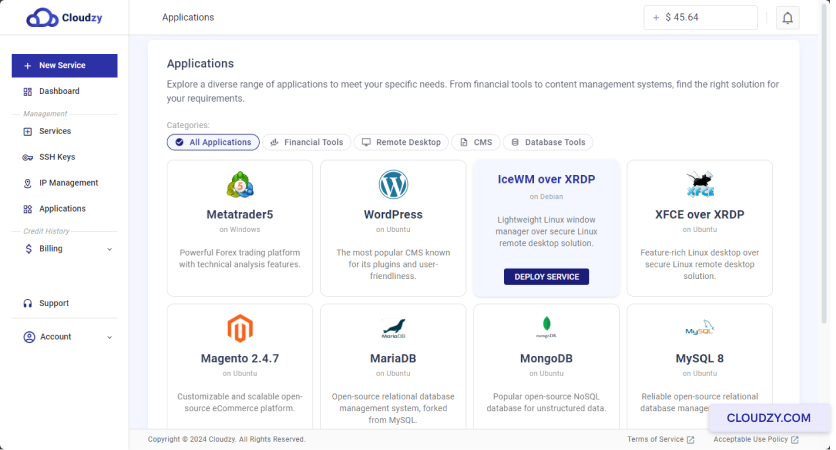Click the Financial Tools category icon

(x=275, y=142)
